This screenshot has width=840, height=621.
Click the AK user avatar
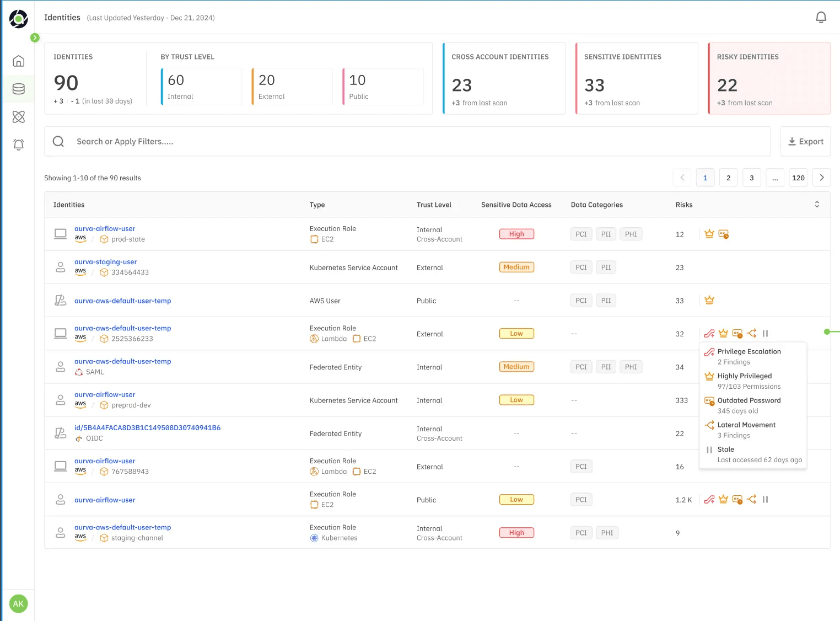click(18, 603)
